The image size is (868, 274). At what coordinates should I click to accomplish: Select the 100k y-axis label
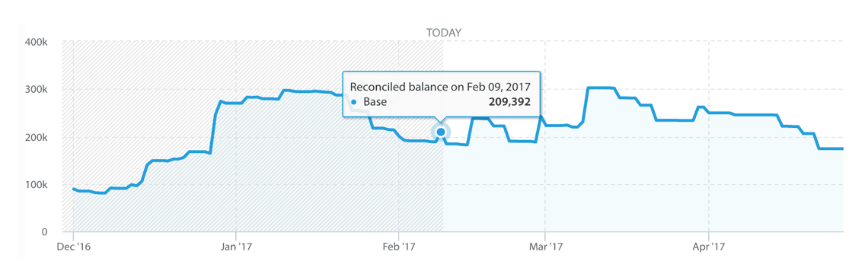pos(36,184)
